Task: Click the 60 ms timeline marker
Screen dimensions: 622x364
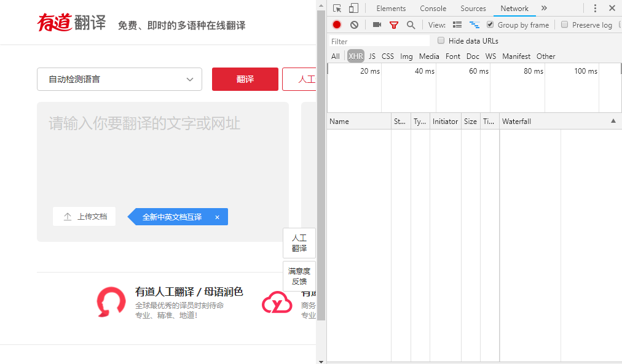Action: (x=479, y=71)
